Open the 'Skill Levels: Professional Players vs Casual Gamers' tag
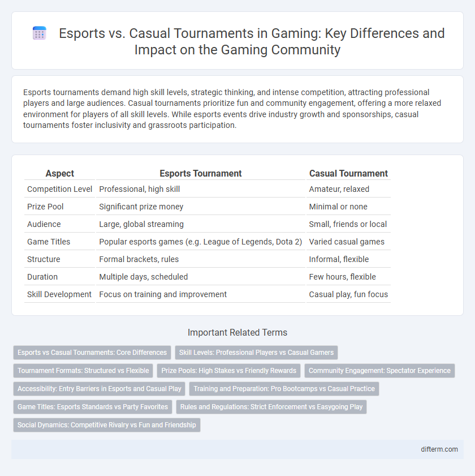Screen dimensions: 475x476 [256, 353]
